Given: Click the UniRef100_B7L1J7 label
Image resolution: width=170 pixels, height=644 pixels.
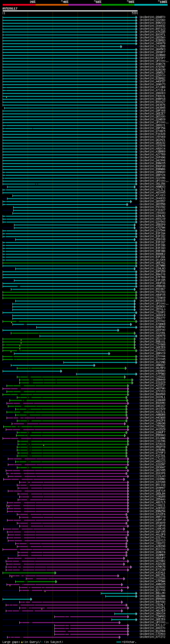Looking at the screenshot, I should coord(152,625).
